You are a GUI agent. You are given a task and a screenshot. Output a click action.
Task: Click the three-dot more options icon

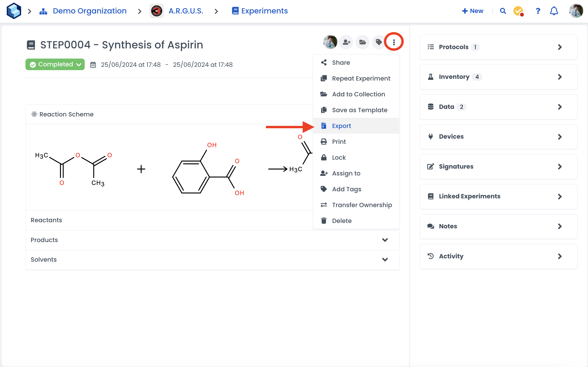click(394, 42)
